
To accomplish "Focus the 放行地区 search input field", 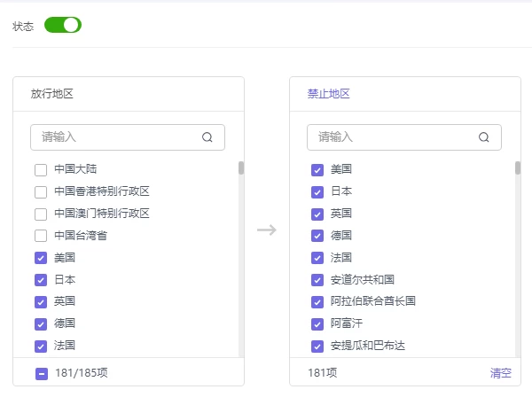I will (x=115, y=137).
